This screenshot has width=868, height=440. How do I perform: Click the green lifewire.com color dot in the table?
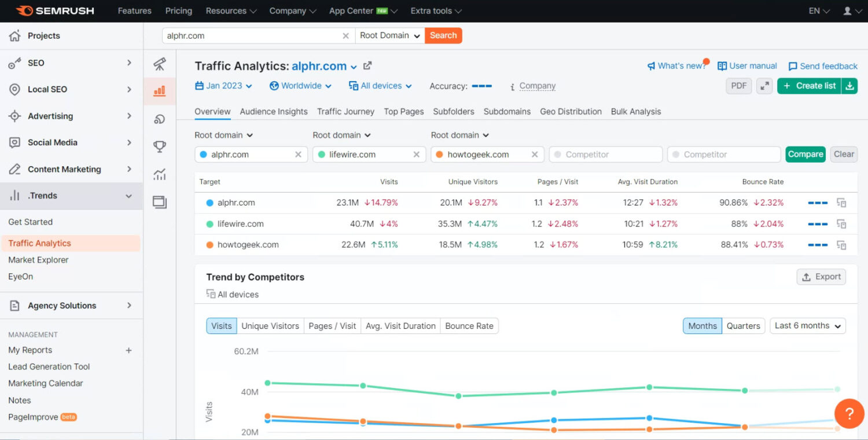point(209,223)
